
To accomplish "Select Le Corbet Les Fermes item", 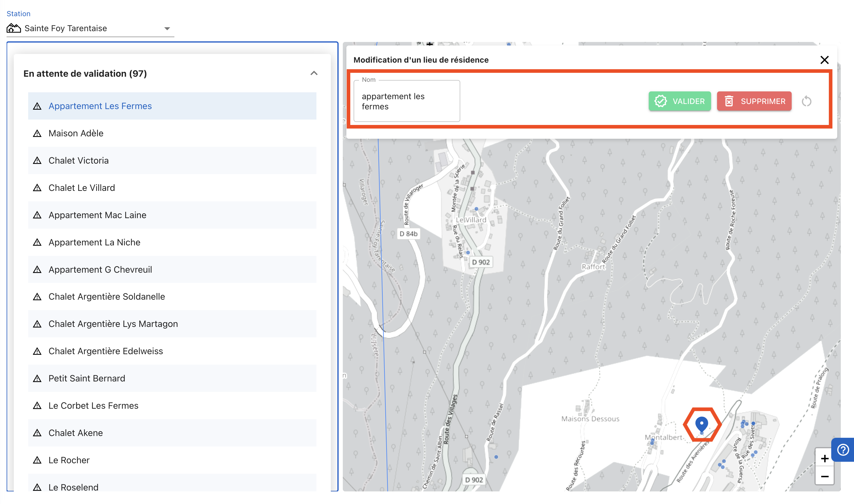I will click(93, 405).
